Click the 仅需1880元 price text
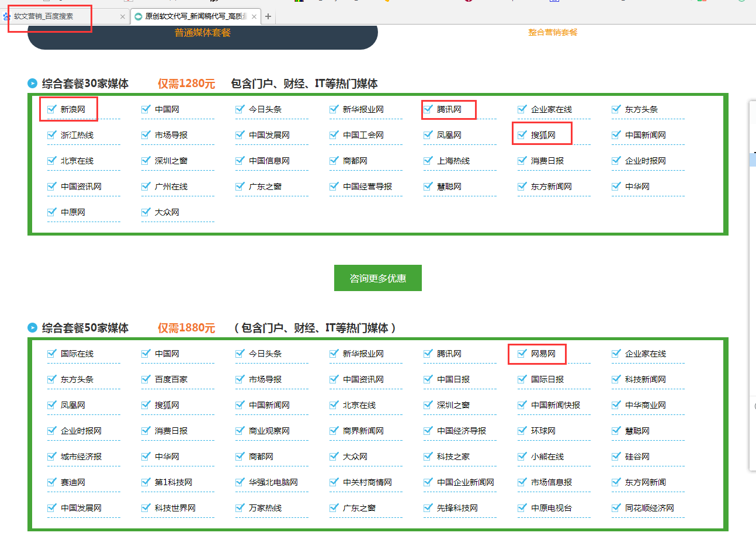This screenshot has height=536, width=756. click(186, 328)
